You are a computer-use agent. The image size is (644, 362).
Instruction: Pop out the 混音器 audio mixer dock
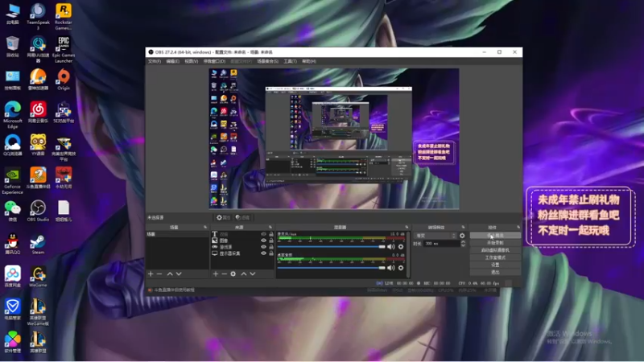click(407, 227)
